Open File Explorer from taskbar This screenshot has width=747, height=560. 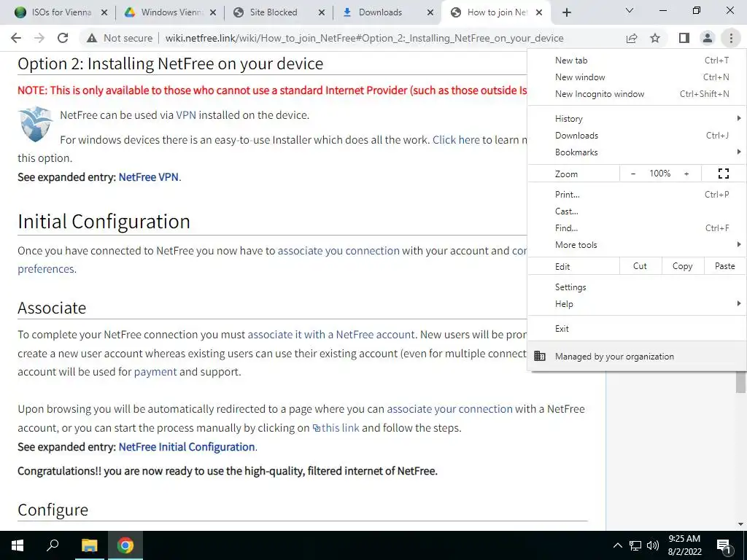tap(89, 545)
